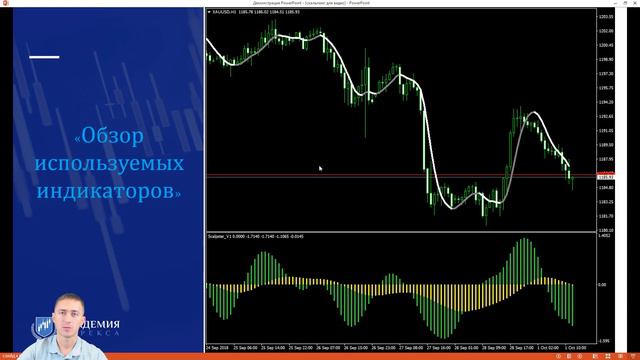This screenshot has width=640, height=360.
Task: Click the 27 Sep 08:00 time label
Action: pyautogui.click(x=411, y=348)
